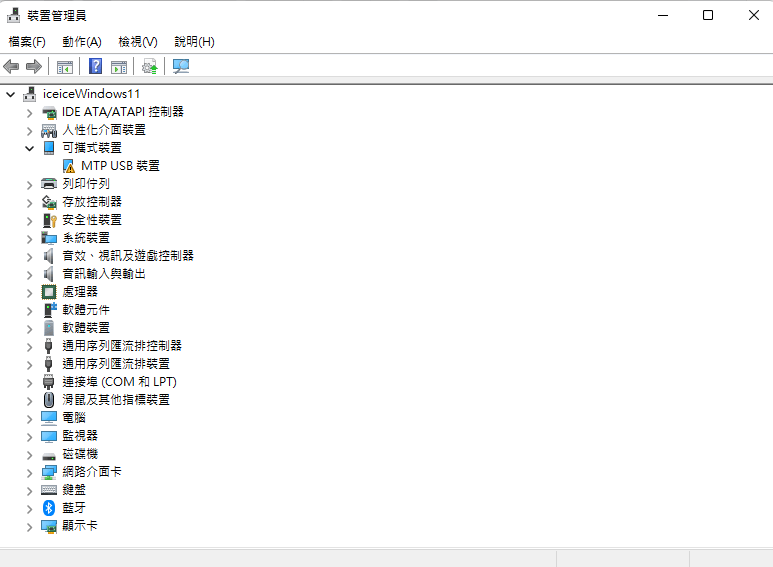The height and width of the screenshot is (567, 773).
Task: Expand the 網路介面卡 node
Action: (x=30, y=473)
